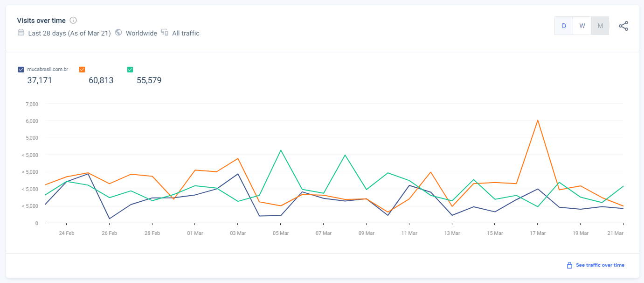The image size is (644, 283).
Task: Toggle the green competitor checkbox
Action: 130,70
